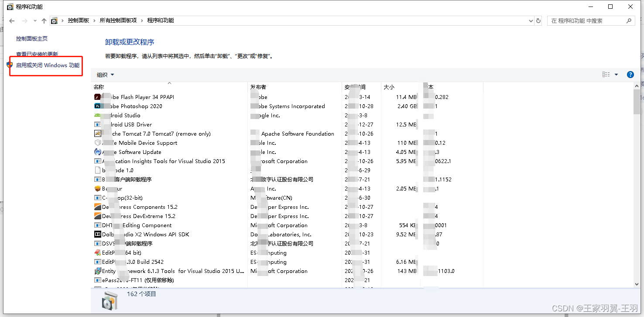Click the search magnifier icon
Image resolution: width=644 pixels, height=317 pixels.
tap(629, 20)
